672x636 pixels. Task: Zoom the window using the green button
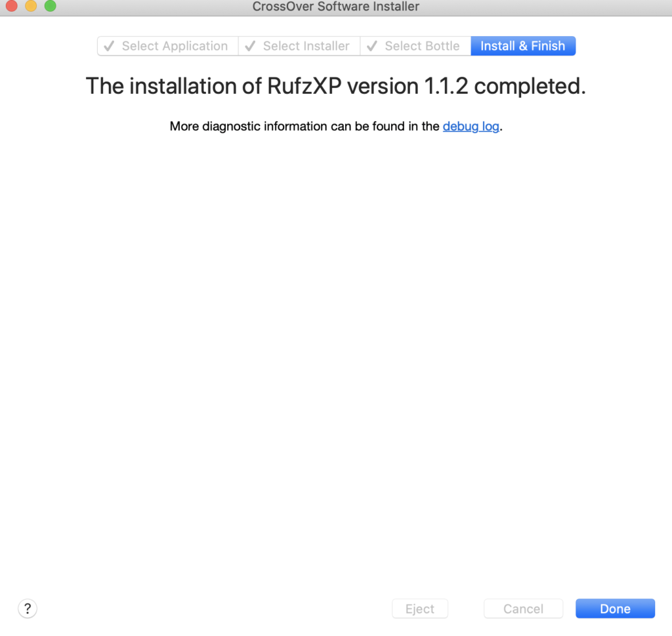(x=50, y=7)
